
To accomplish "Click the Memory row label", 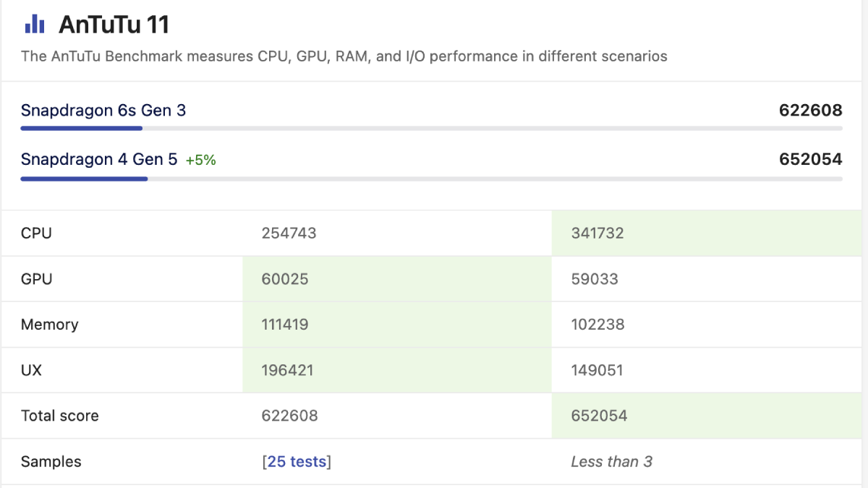I will point(49,325).
